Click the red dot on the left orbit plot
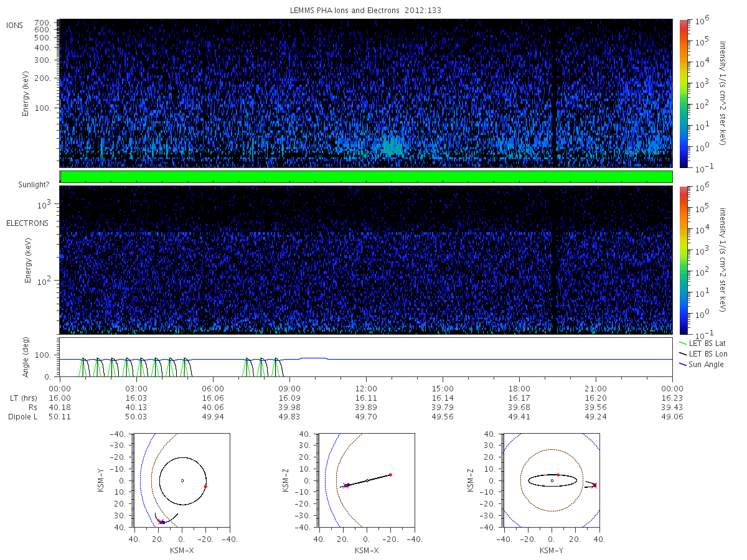Image resolution: width=747 pixels, height=560 pixels. tap(205, 486)
